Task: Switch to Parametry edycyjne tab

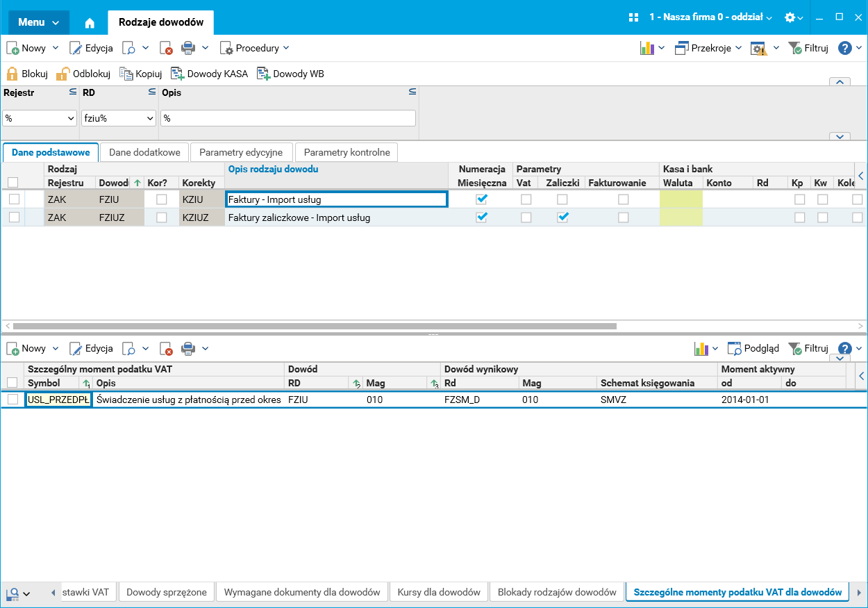Action: (x=241, y=152)
